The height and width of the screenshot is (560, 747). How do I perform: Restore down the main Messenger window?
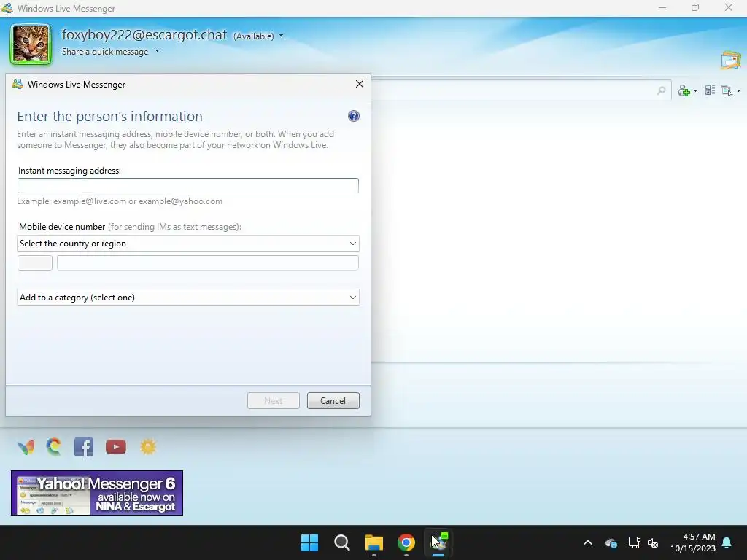point(695,7)
